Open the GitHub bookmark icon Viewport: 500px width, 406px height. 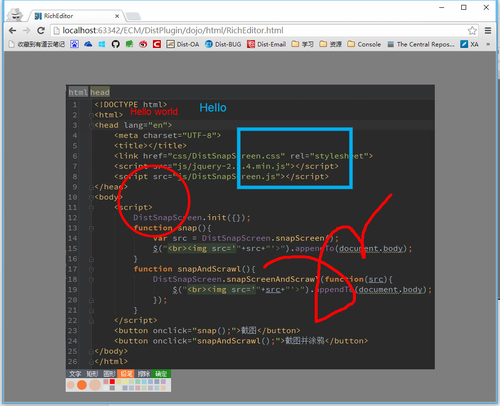point(115,44)
